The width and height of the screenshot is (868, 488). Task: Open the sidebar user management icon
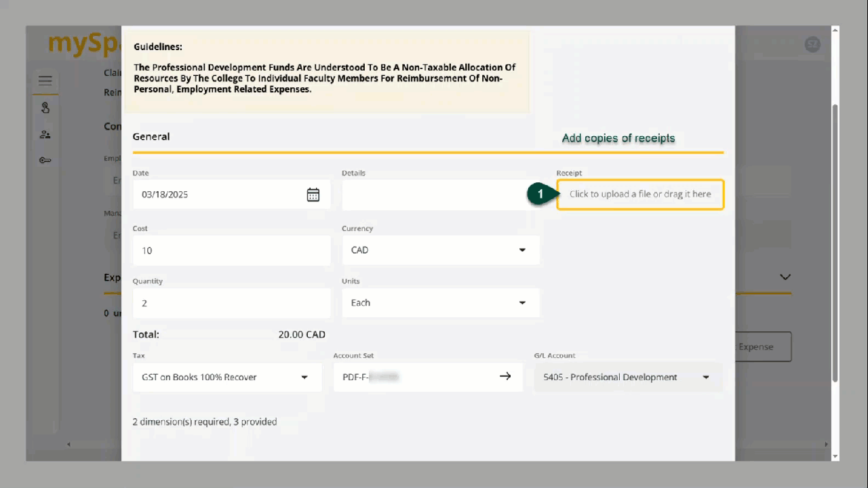point(45,134)
